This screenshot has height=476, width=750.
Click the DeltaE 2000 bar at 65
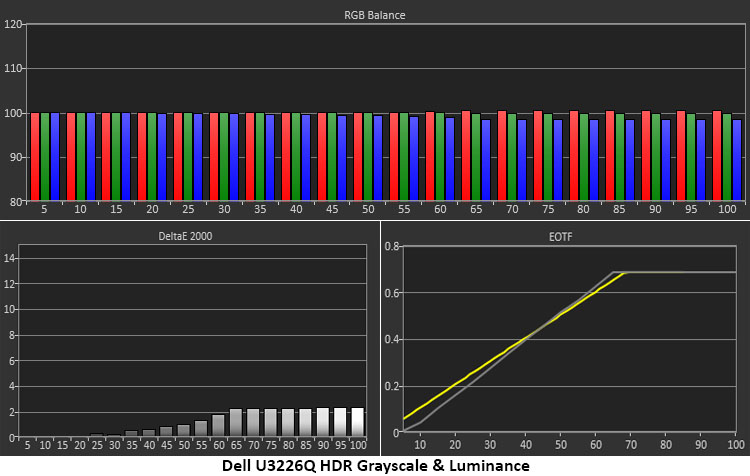point(236,422)
